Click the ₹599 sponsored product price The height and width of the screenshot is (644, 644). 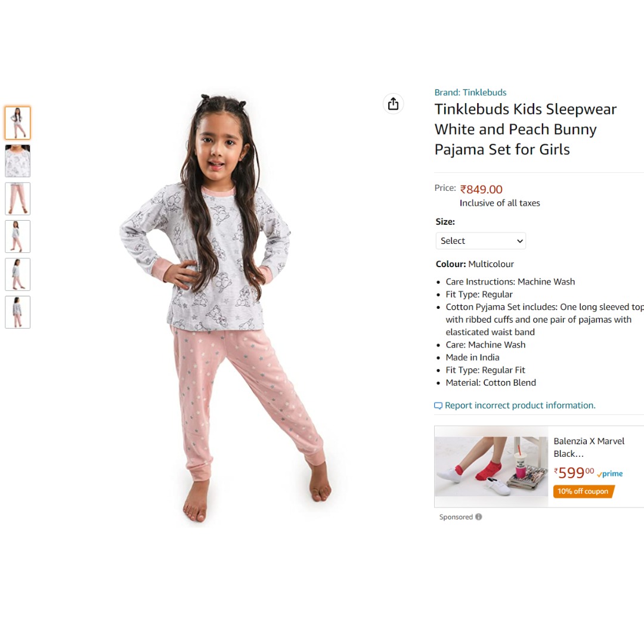[x=574, y=473]
